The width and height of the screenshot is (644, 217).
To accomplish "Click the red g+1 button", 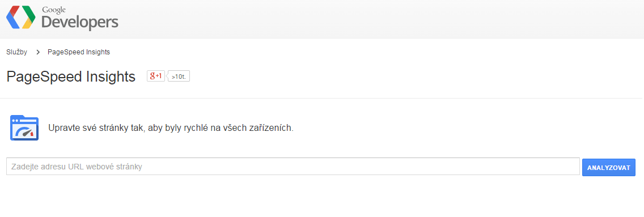I will point(156,76).
